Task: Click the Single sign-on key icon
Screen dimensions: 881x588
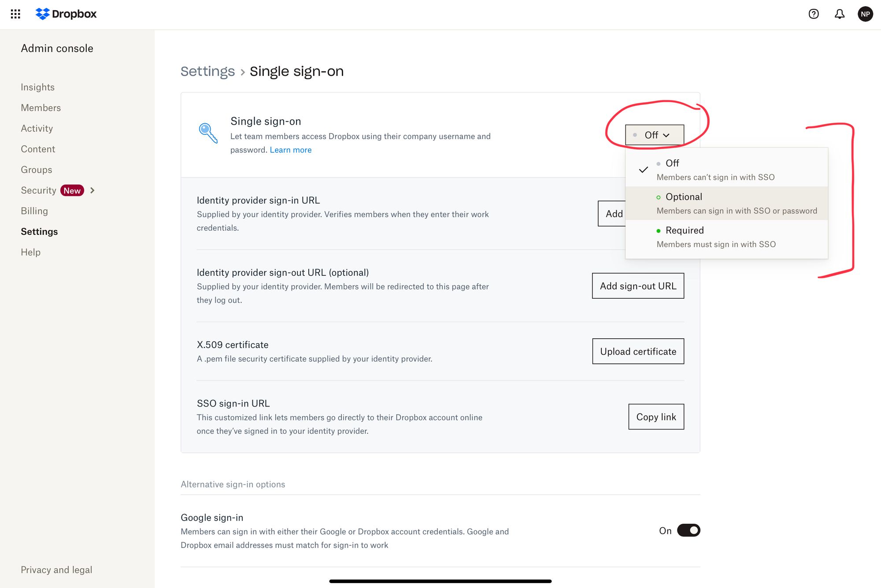Action: coord(208,133)
